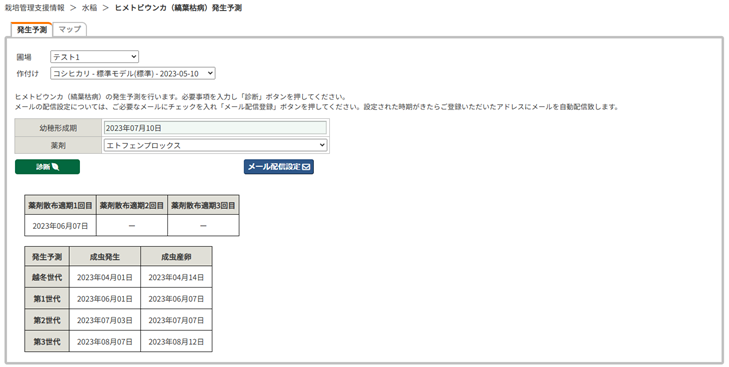Click 2023年04月14日 cell

pos(176,277)
